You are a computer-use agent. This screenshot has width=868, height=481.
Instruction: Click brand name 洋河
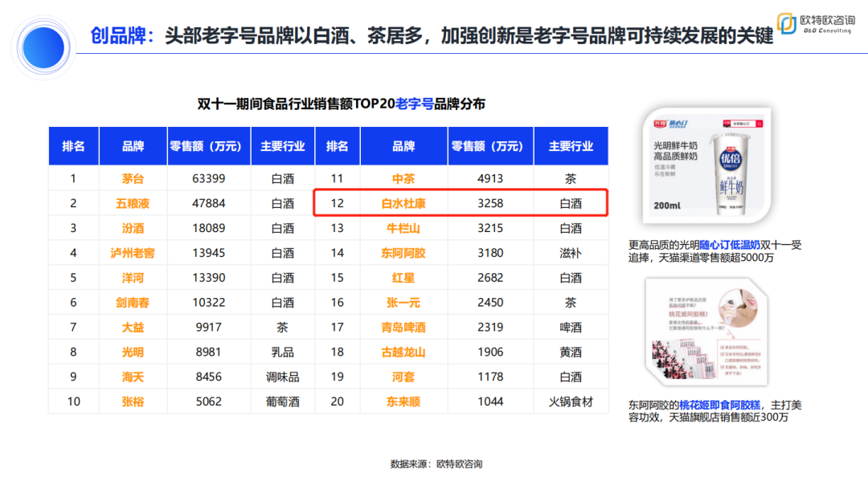point(133,278)
